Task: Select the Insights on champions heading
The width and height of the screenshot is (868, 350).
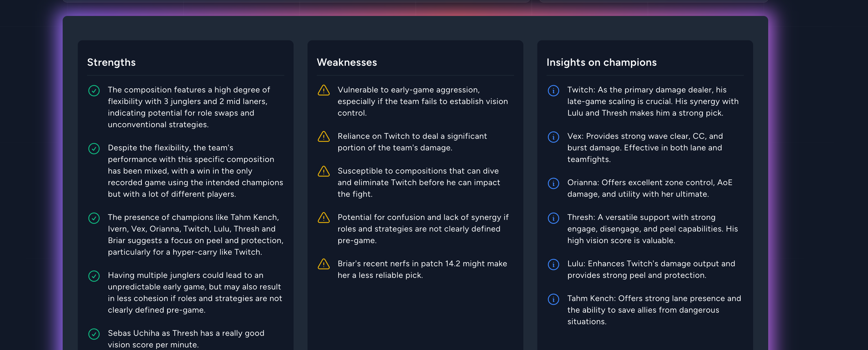Action: 601,62
